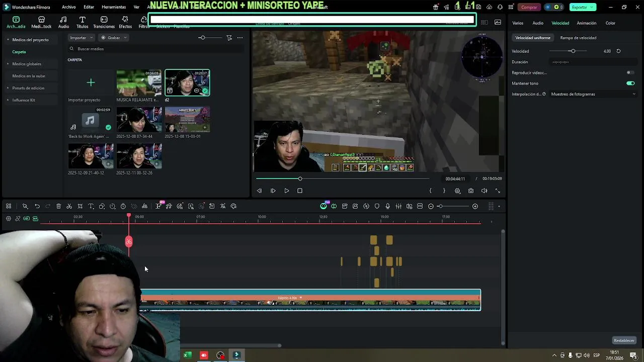Open the Archivo menu
This screenshot has height=362, width=644.
point(69,7)
